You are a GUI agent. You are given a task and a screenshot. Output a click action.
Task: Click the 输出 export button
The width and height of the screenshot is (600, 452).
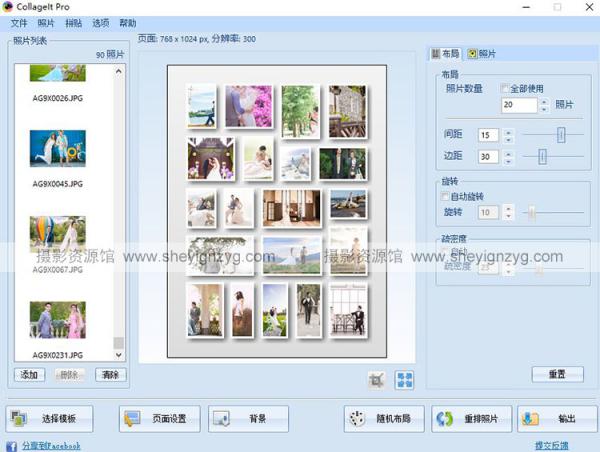[x=557, y=418]
